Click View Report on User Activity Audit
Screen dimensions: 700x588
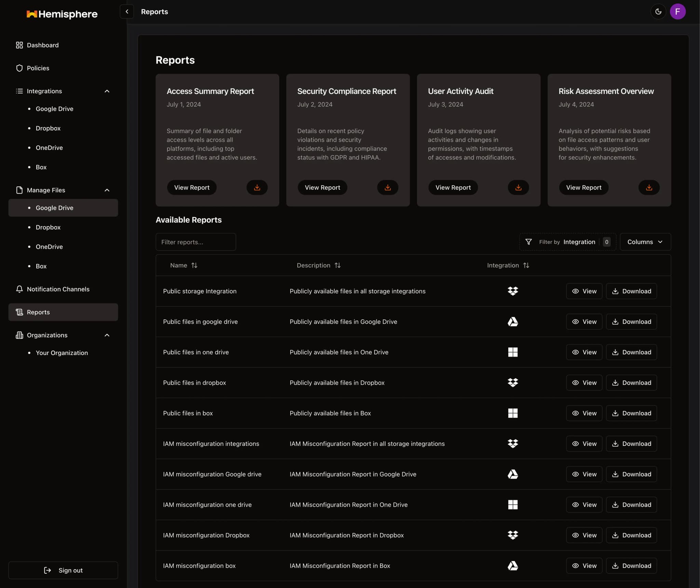click(x=453, y=188)
